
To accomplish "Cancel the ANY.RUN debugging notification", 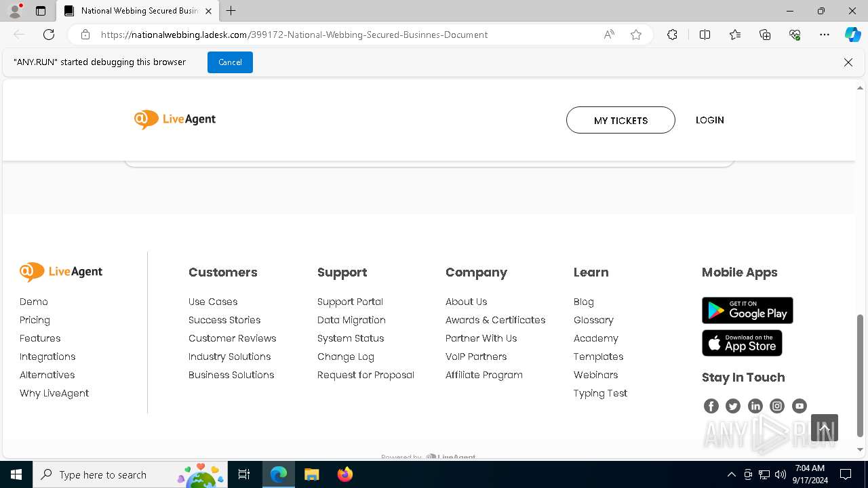I will pyautogui.click(x=230, y=62).
